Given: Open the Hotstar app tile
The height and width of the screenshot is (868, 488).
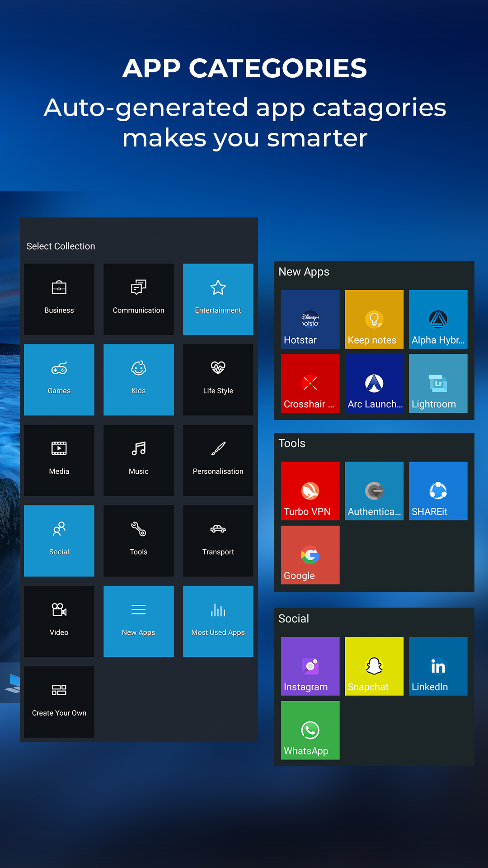Looking at the screenshot, I should [x=310, y=319].
